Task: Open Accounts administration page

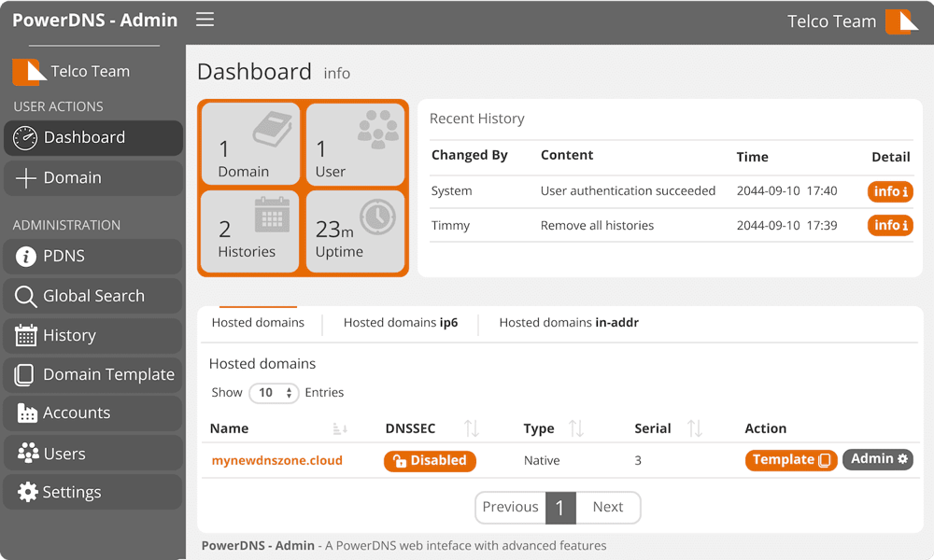Action: 92,413
